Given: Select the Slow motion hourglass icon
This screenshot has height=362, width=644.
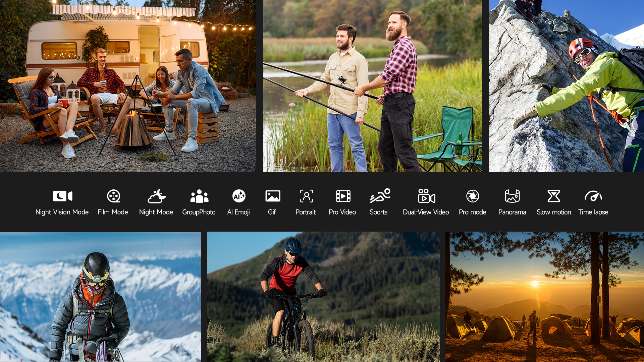Looking at the screenshot, I should click(553, 196).
